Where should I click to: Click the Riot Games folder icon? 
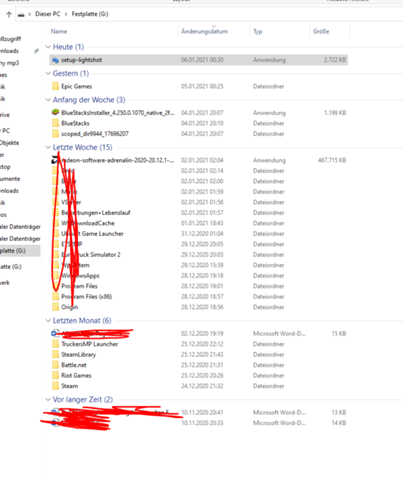pyautogui.click(x=55, y=375)
